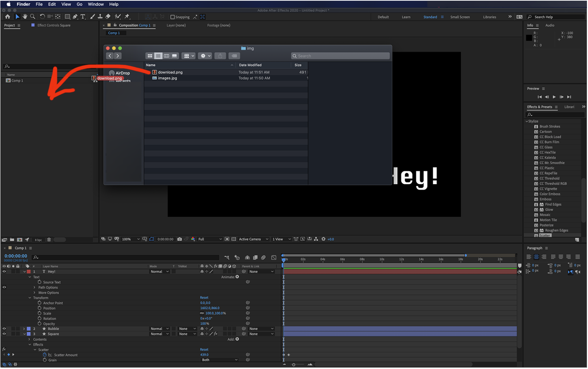588x369 pixels.
Task: Switch Finder window to column view
Action: click(x=166, y=56)
